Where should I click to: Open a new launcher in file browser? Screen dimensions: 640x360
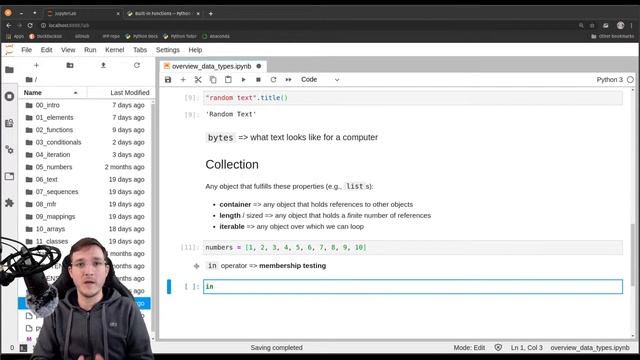pyautogui.click(x=36, y=65)
